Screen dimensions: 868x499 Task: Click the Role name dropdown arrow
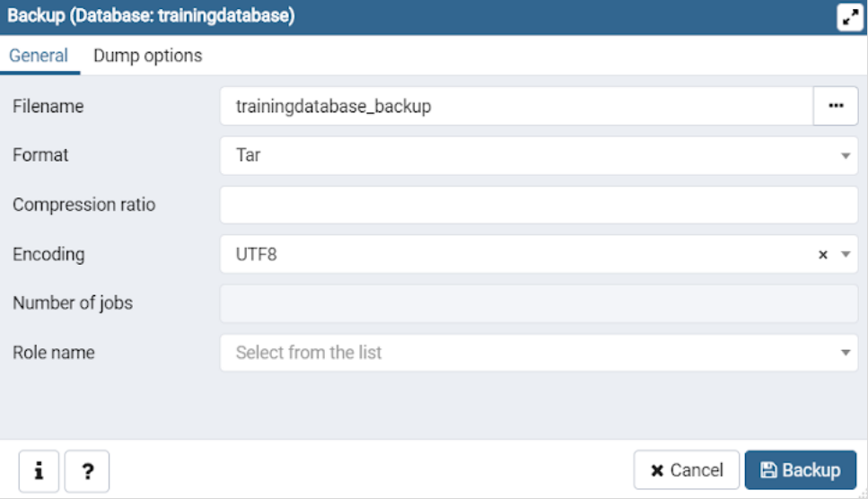(x=846, y=354)
